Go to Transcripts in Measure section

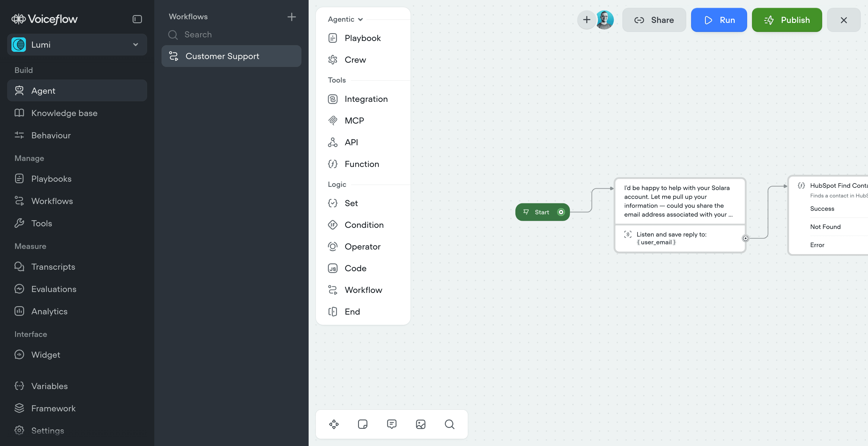coord(53,267)
